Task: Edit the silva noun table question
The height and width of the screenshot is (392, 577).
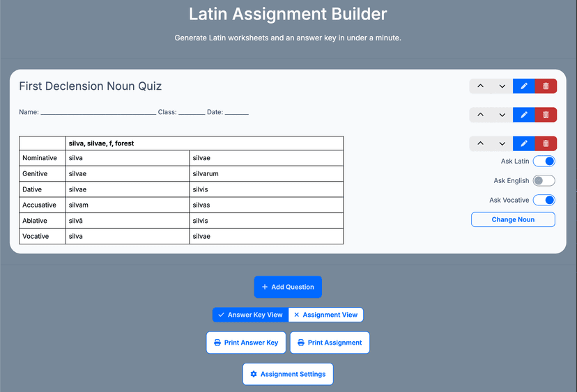Action: 523,143
